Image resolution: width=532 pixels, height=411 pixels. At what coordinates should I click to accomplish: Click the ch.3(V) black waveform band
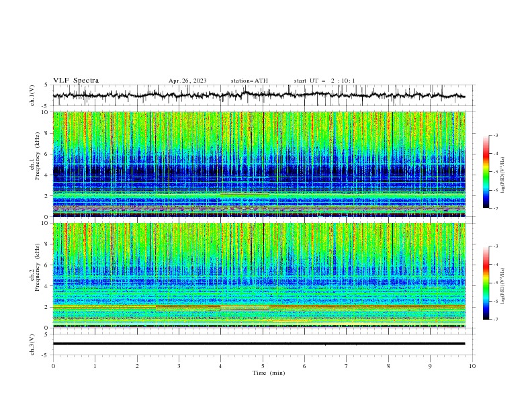pos(259,344)
